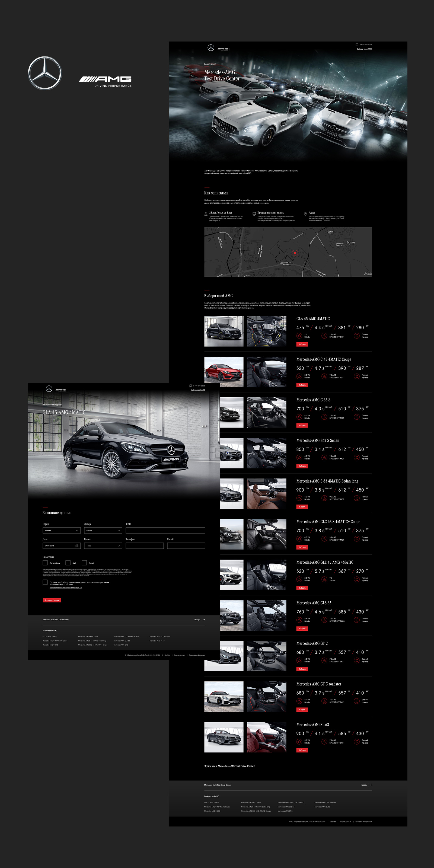
Task: Click into the Телефон input field
Action: 145,546
